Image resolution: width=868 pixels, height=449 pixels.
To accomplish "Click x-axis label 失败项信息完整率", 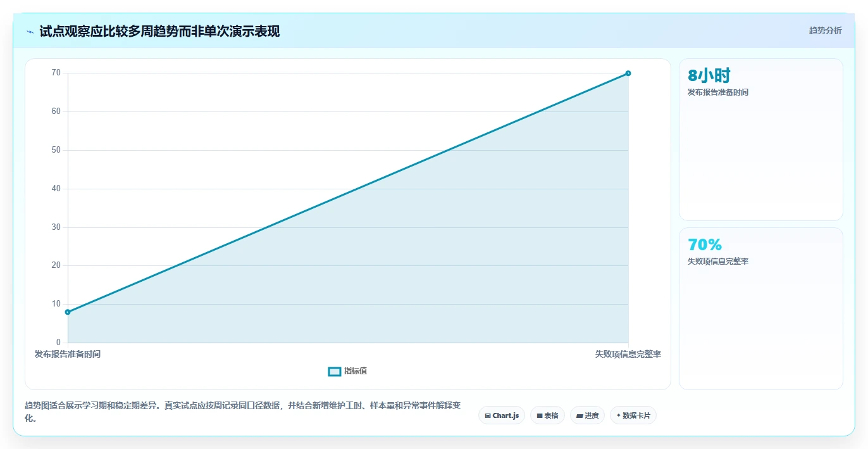I will 628,354.
